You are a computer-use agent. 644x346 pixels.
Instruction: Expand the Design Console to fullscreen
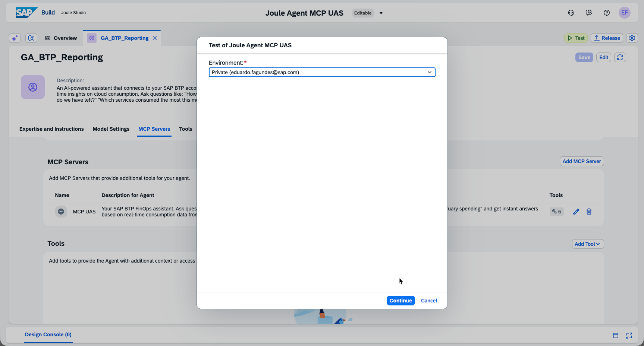pyautogui.click(x=629, y=336)
